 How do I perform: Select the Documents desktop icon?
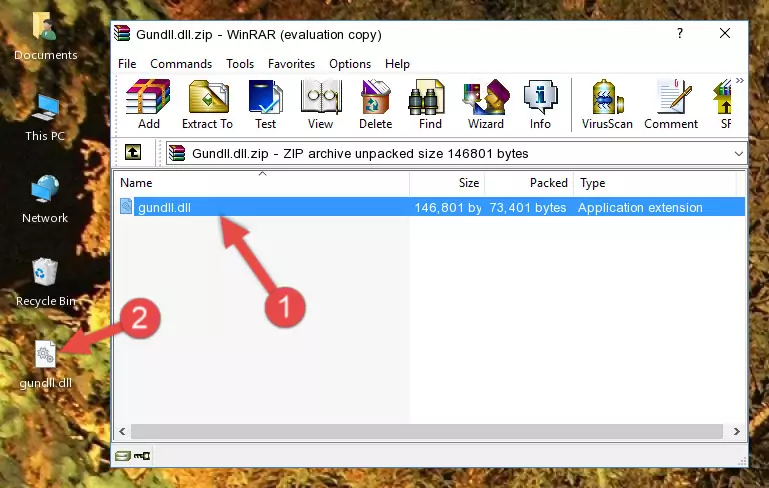tap(45, 35)
